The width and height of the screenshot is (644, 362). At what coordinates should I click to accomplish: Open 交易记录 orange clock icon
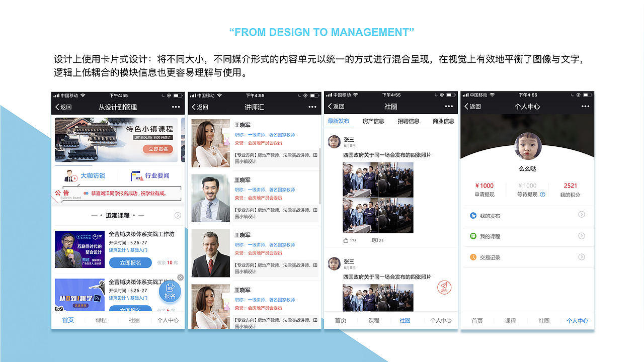click(473, 257)
